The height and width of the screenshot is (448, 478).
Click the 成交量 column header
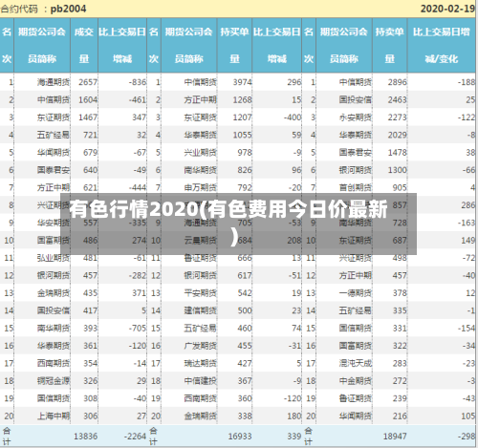tap(84, 45)
